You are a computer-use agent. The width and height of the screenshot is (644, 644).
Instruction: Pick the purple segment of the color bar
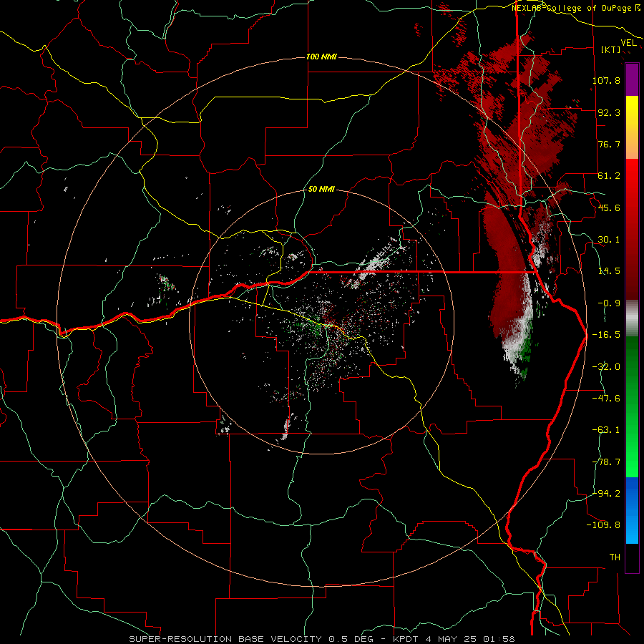click(632, 79)
